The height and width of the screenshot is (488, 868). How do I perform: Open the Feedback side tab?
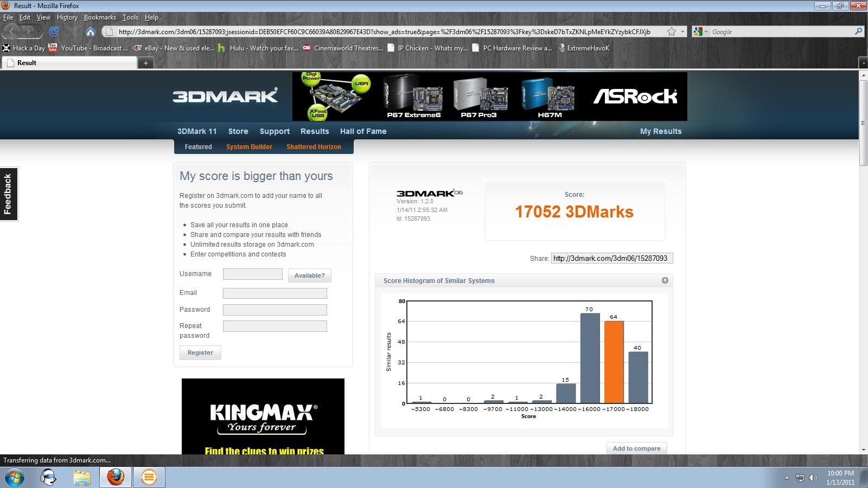pyautogui.click(x=9, y=194)
